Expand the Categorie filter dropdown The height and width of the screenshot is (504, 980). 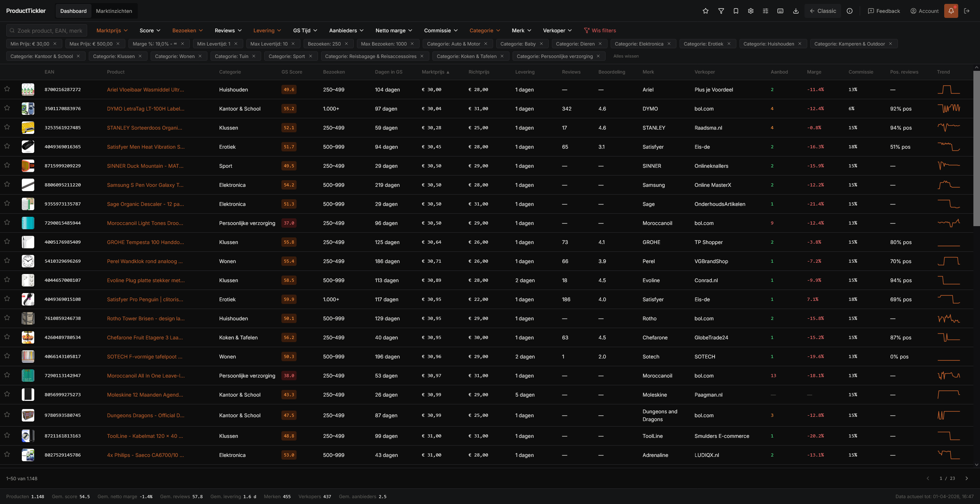(484, 30)
